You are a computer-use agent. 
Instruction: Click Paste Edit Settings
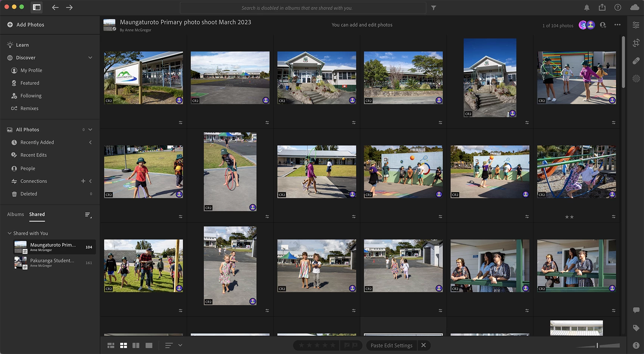click(391, 345)
